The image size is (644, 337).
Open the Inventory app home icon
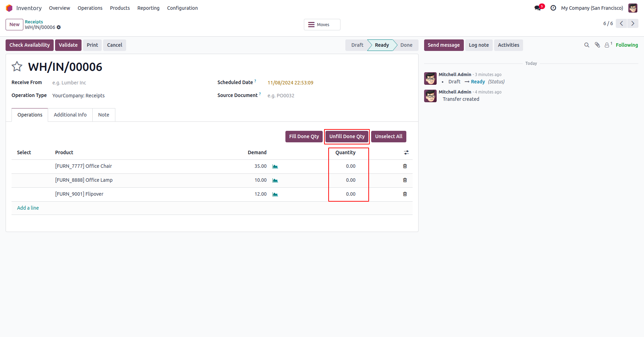[x=9, y=8]
